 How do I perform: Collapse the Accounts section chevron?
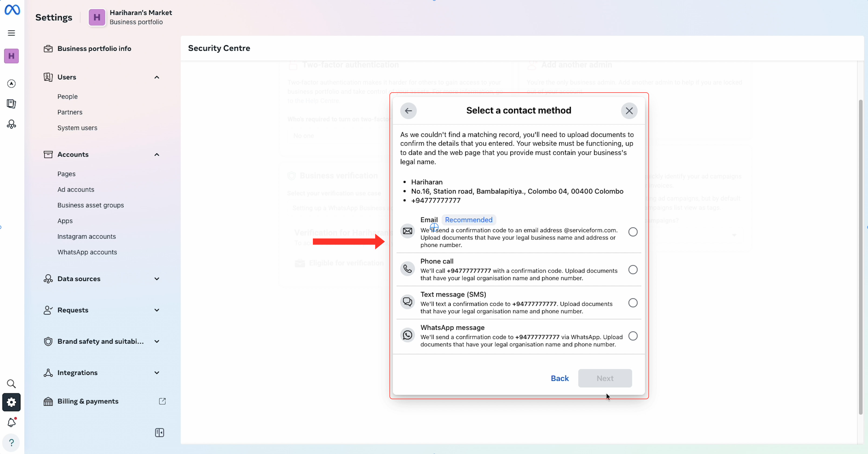pos(157,154)
